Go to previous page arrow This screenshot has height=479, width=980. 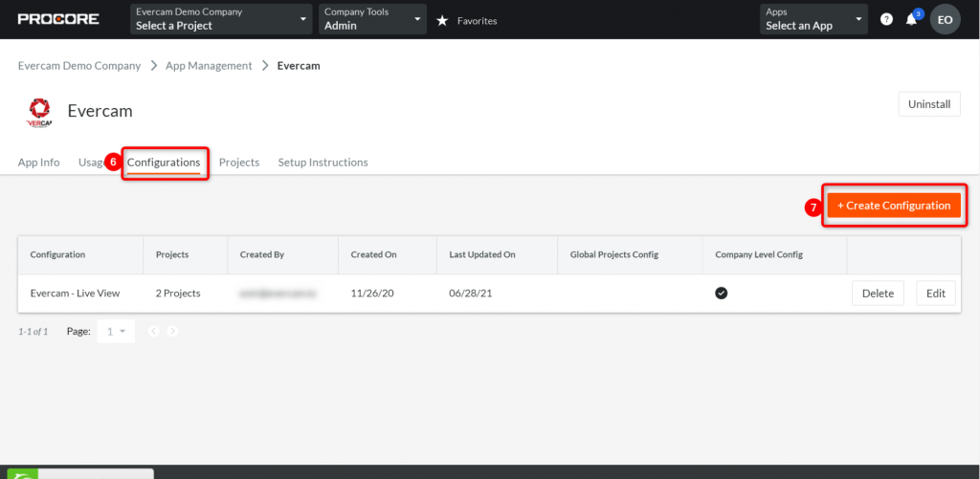pyautogui.click(x=154, y=332)
